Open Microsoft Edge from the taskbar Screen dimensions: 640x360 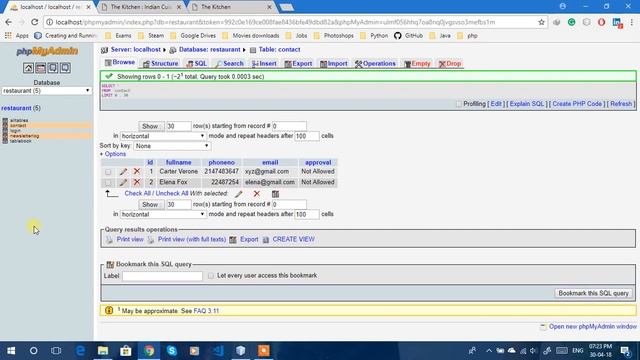(80, 351)
